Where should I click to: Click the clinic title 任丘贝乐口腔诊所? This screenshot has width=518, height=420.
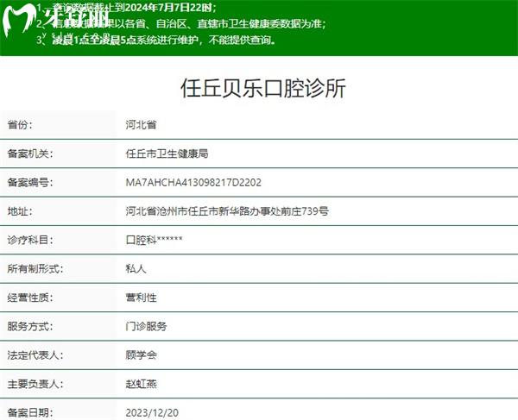coord(263,88)
